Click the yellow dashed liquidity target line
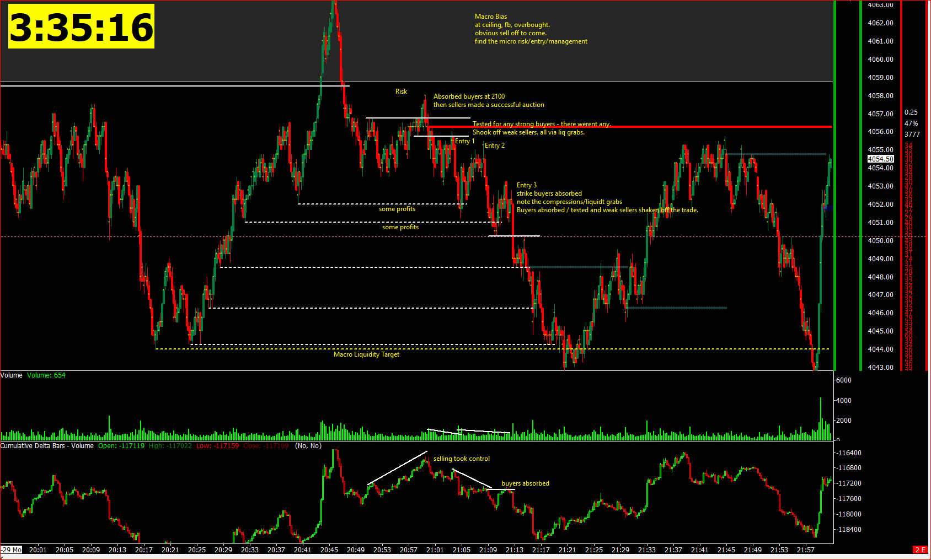The width and height of the screenshot is (931, 560). 492,349
